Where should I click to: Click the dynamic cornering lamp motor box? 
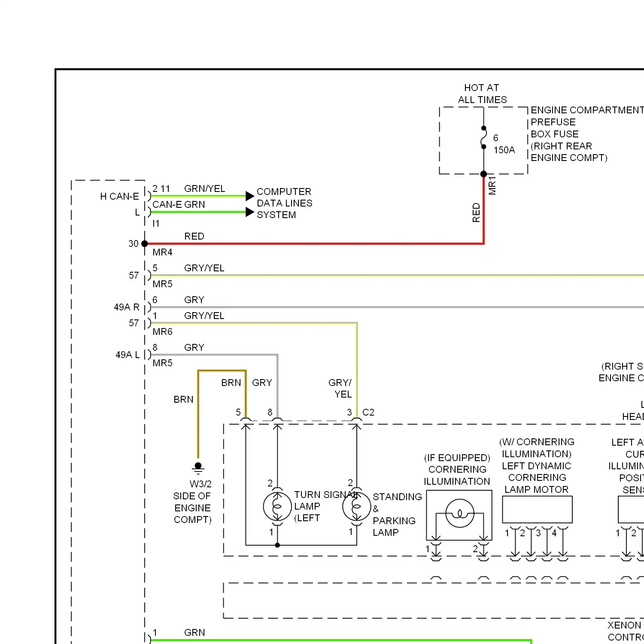(537, 510)
